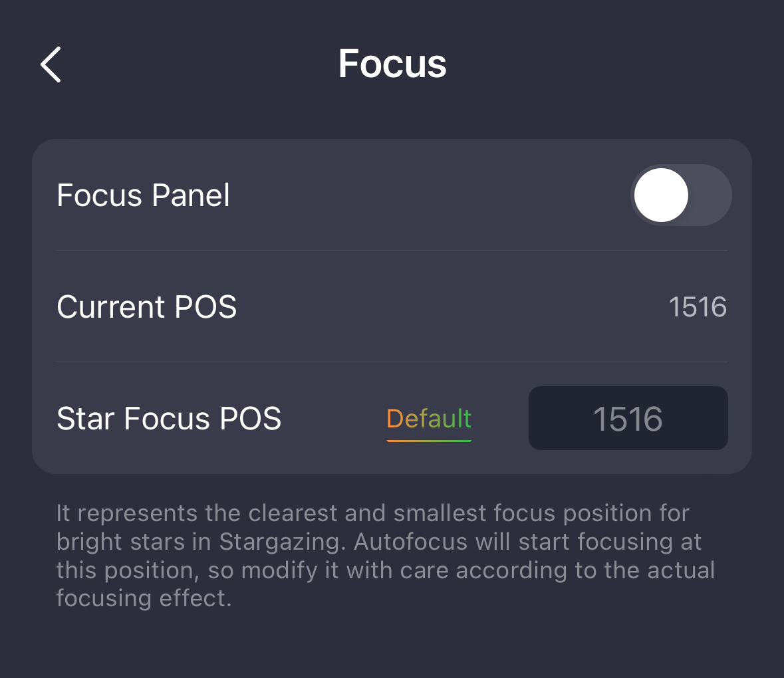Select the Focus Panel label text
The width and height of the screenshot is (784, 678).
[x=143, y=195]
